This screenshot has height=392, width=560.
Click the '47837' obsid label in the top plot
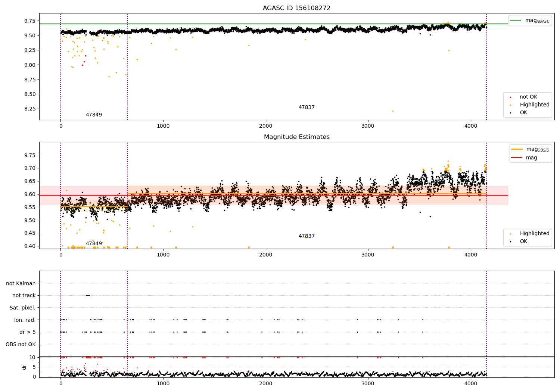307,107
